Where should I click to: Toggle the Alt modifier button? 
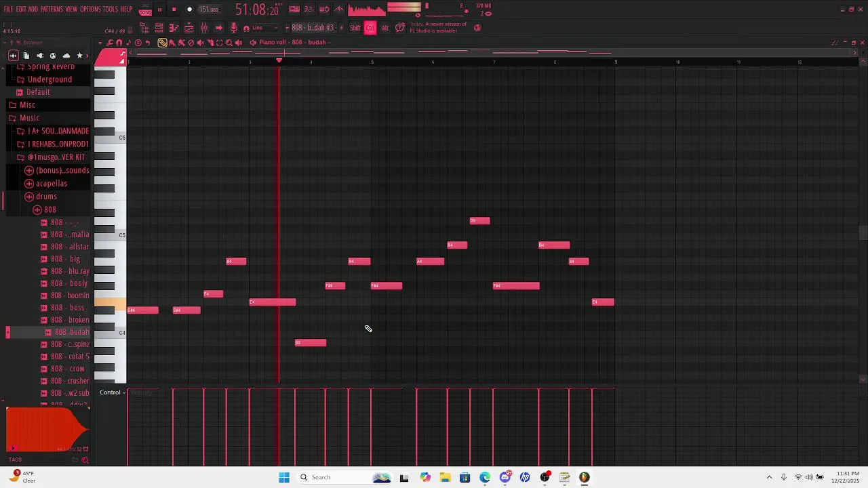[x=385, y=28]
